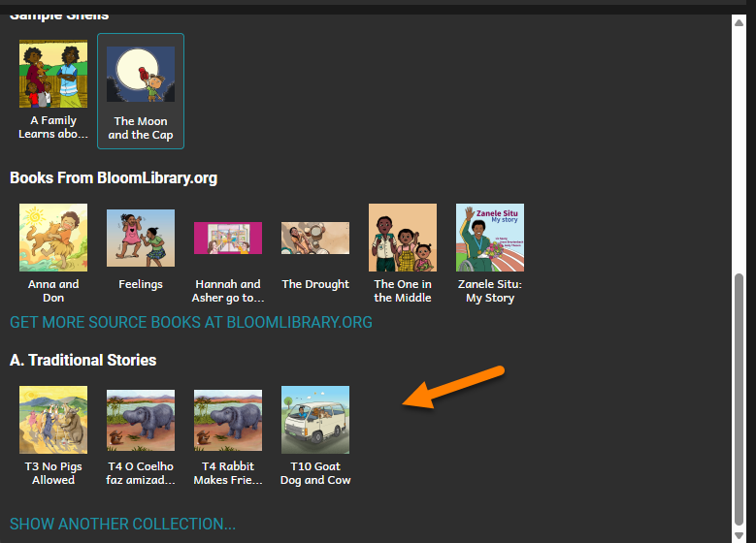Click the scrollbar track above the thumb
Image resolution: width=756 pixels, height=543 pixels.
pyautogui.click(x=739, y=149)
